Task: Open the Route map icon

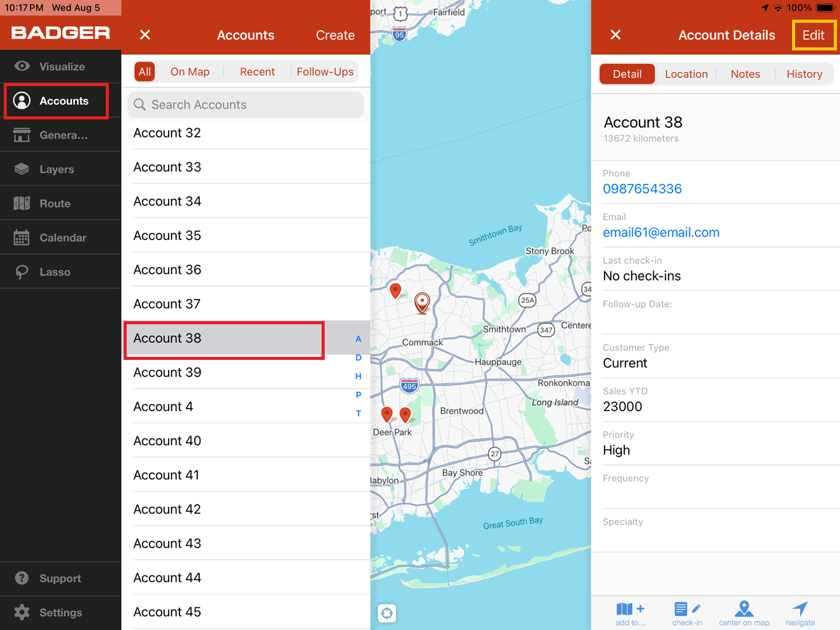Action: 22,203
